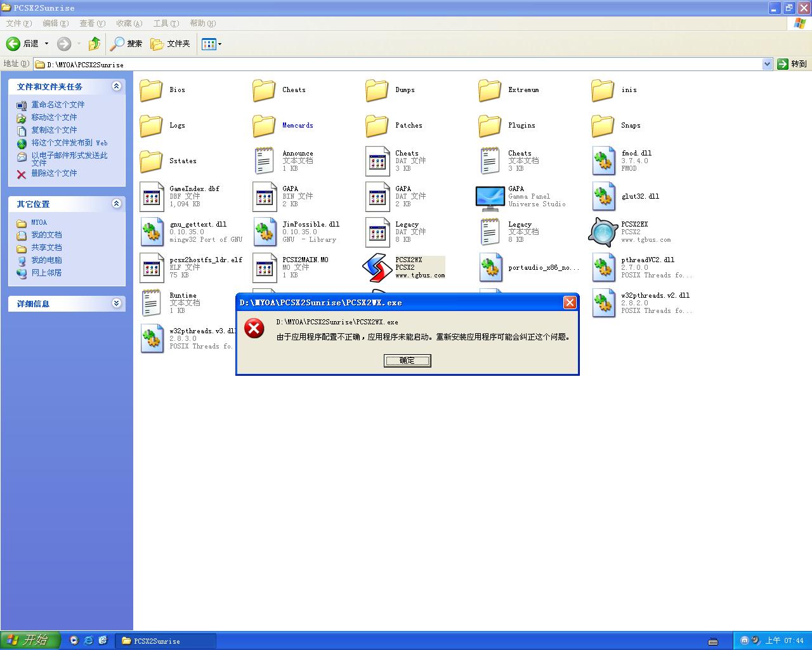The width and height of the screenshot is (812, 650).
Task: Expand the address bar dropdown
Action: click(x=767, y=64)
